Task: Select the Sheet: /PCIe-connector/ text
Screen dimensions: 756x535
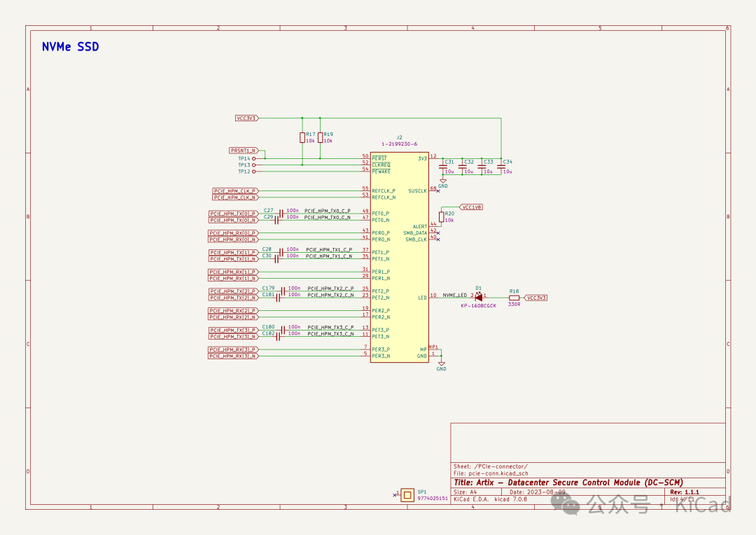Action: [490, 466]
